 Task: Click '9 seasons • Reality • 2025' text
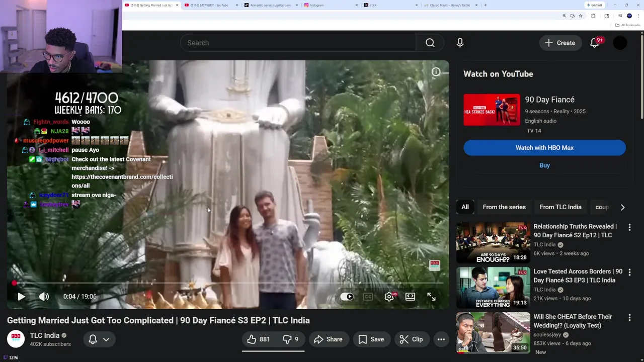coord(555,112)
